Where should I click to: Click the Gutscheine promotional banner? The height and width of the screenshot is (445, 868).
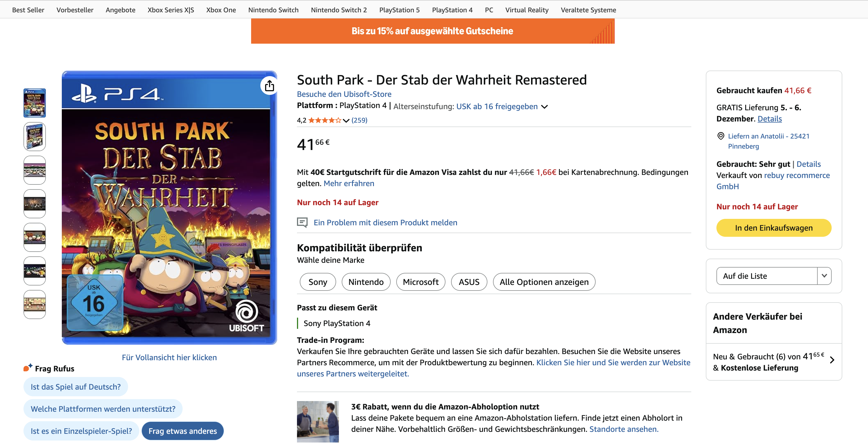(432, 31)
